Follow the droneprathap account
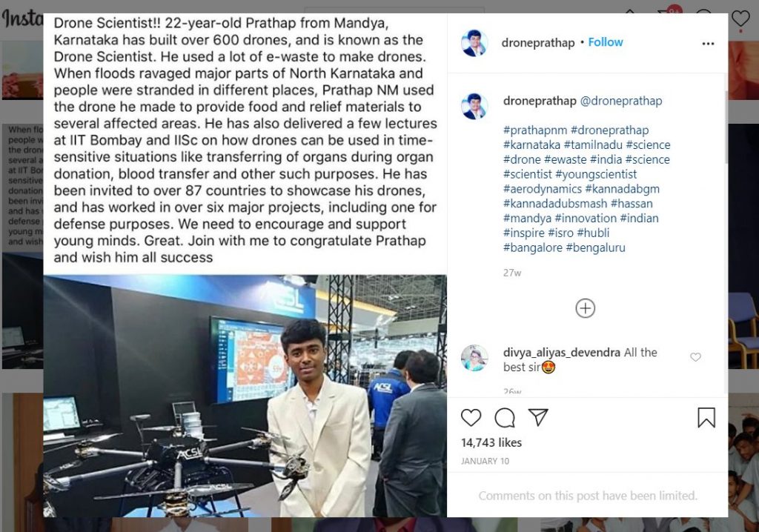Screen dimensions: 759x532 tap(605, 42)
